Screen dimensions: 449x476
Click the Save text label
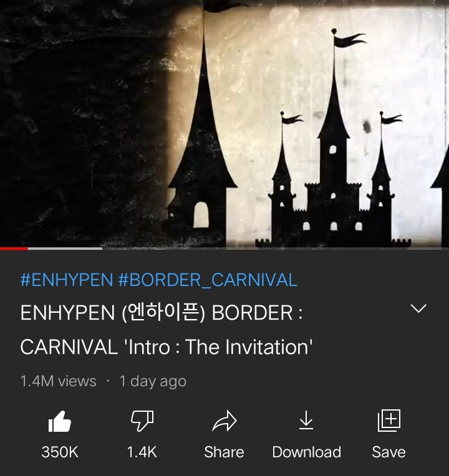(x=389, y=452)
